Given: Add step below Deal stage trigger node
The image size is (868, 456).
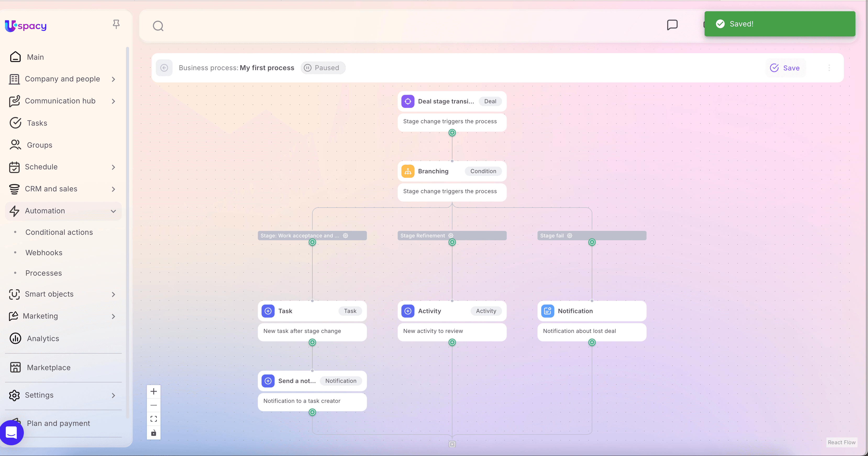Looking at the screenshot, I should pyautogui.click(x=452, y=133).
